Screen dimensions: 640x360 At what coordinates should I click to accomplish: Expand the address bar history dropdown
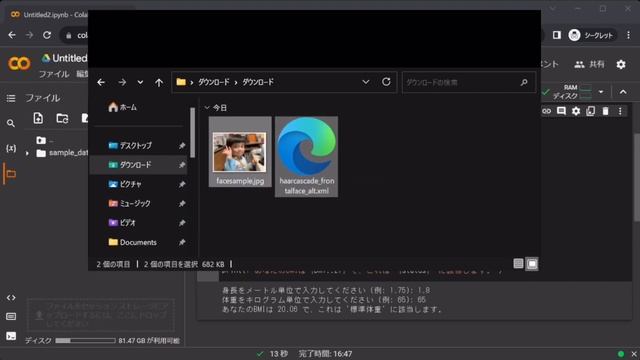pos(366,82)
